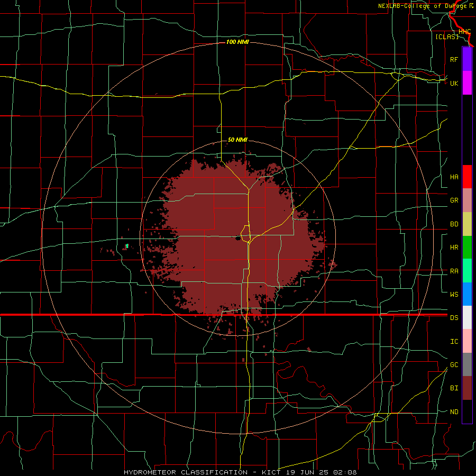This screenshot has height=476, width=476.
Task: Click the GR legend label
Action: click(x=454, y=200)
